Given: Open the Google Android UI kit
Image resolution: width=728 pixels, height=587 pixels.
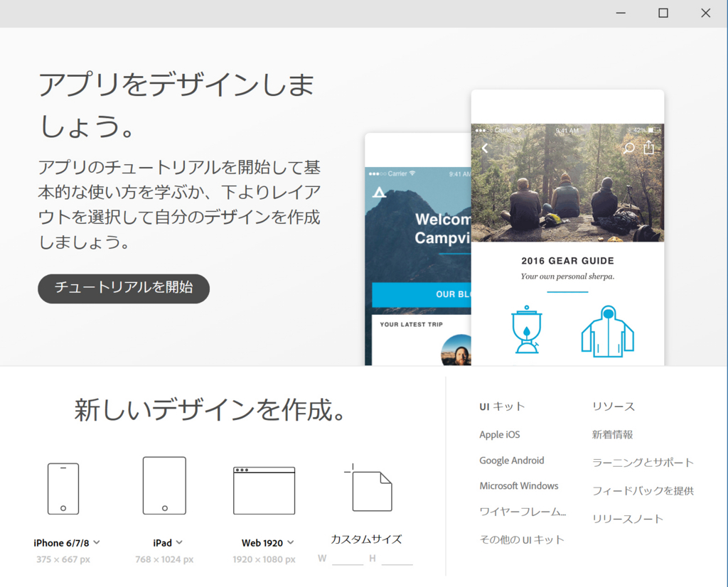Looking at the screenshot, I should [512, 461].
